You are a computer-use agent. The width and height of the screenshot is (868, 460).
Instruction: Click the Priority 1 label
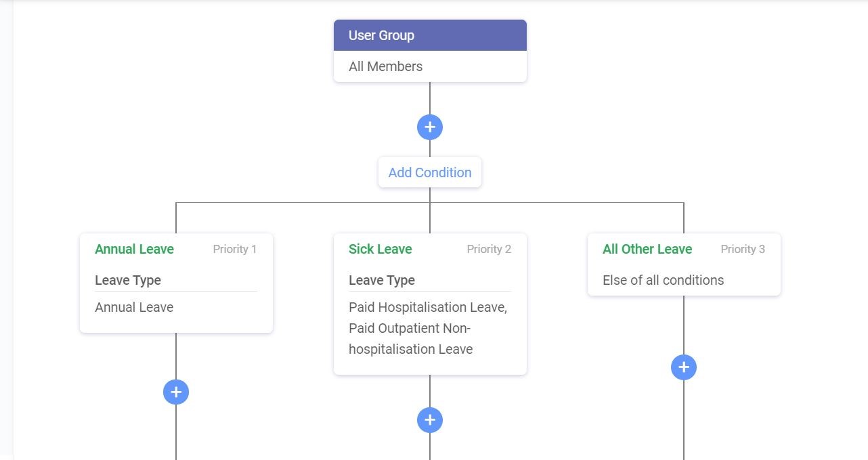234,249
